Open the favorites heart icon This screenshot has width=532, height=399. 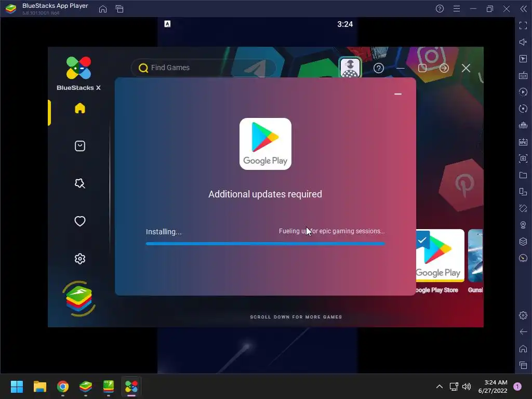[79, 221]
